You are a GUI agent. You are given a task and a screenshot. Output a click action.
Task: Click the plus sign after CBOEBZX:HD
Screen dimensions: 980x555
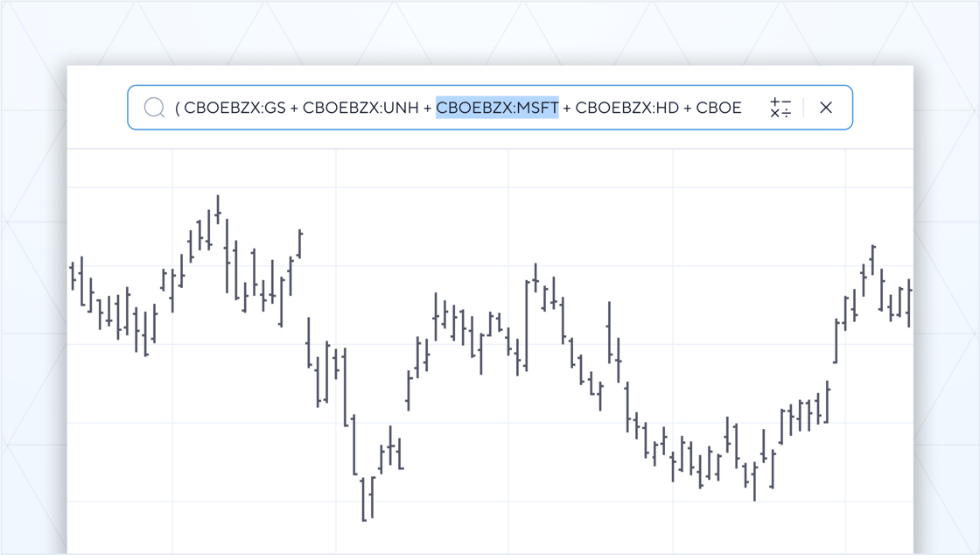pos(688,108)
